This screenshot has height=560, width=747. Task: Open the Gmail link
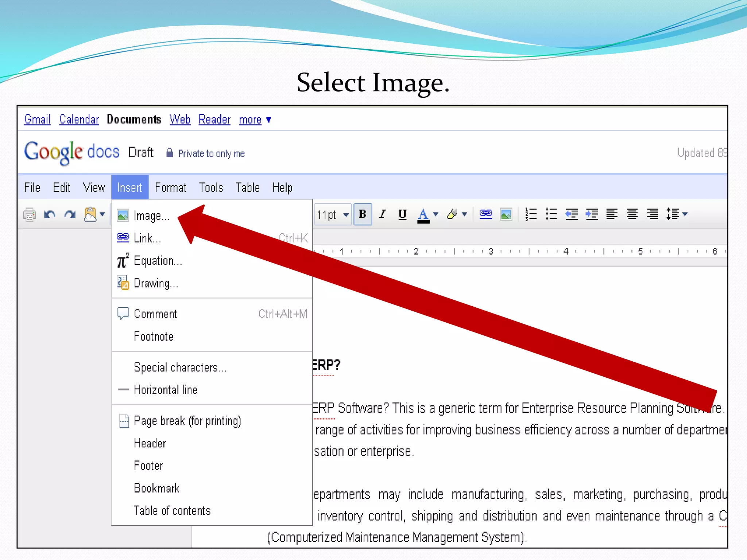(37, 119)
